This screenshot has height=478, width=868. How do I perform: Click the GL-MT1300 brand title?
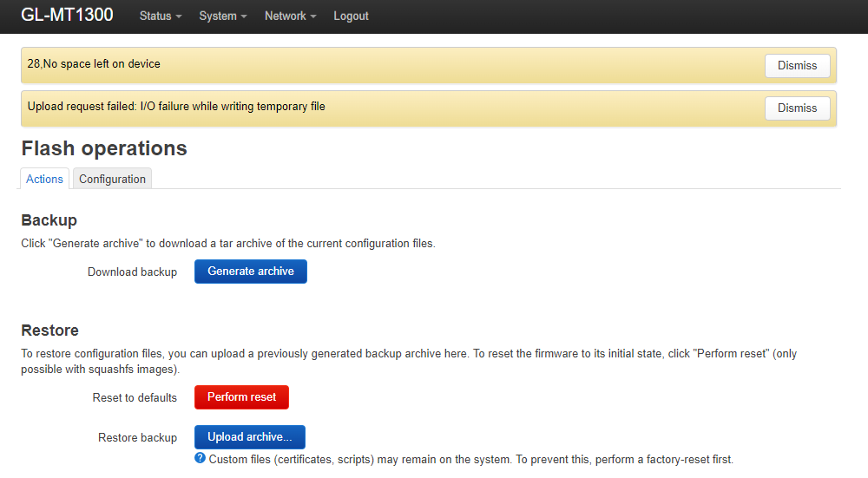67,16
